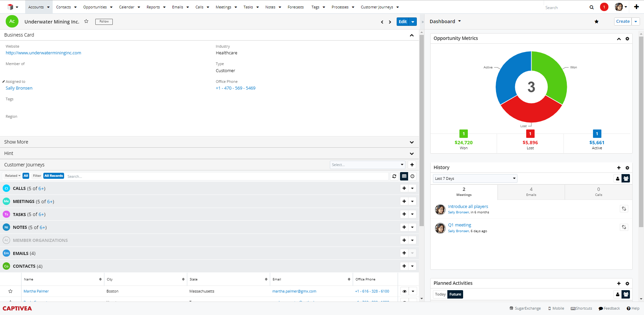Create a new Meeting with plus
Viewport: 644px width, 315px height.
(404, 201)
